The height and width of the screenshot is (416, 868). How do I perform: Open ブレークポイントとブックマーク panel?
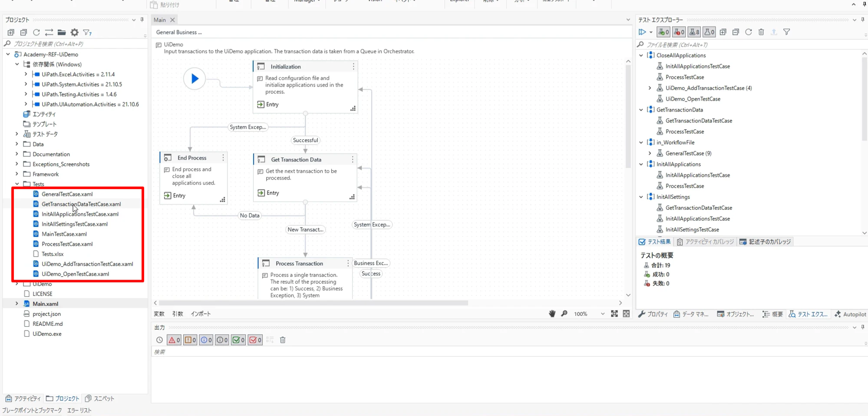(32, 410)
